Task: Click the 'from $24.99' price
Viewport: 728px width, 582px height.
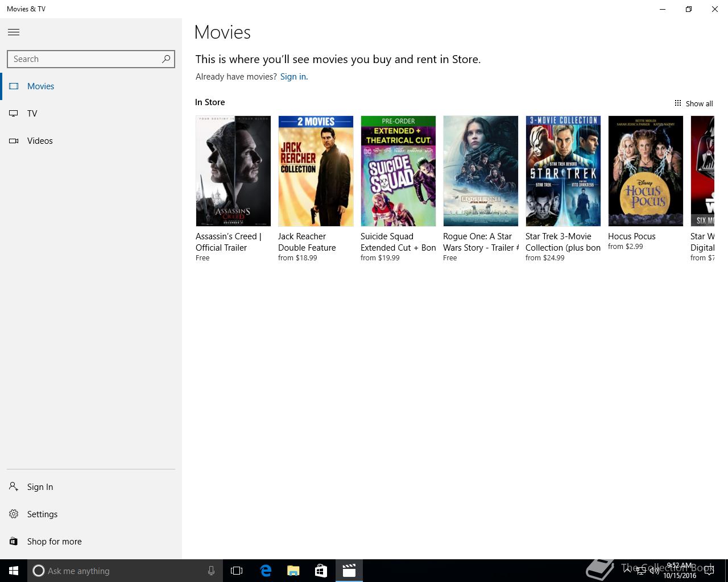Action: (545, 258)
